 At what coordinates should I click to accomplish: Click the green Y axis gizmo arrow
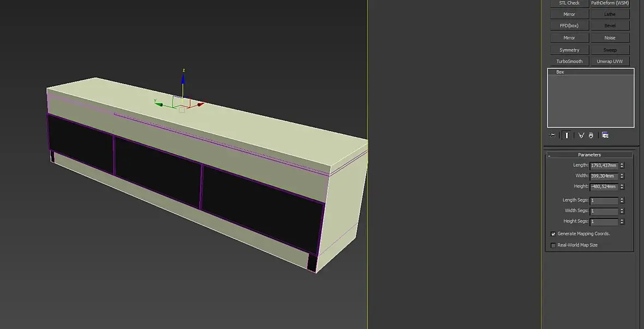[159, 104]
